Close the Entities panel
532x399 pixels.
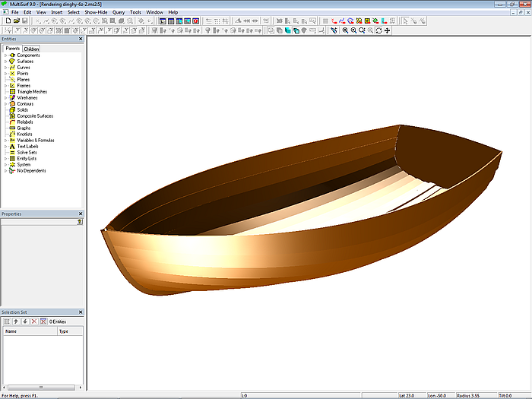point(81,39)
